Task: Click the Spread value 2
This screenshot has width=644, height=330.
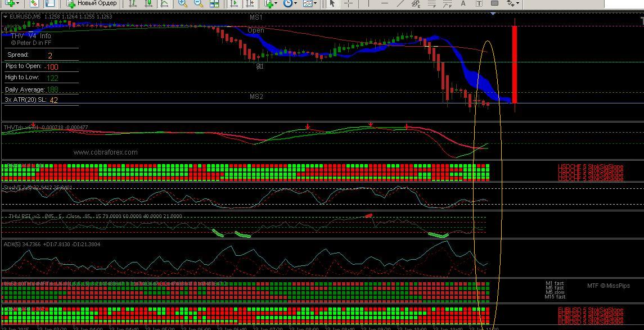Action: pyautogui.click(x=49, y=56)
